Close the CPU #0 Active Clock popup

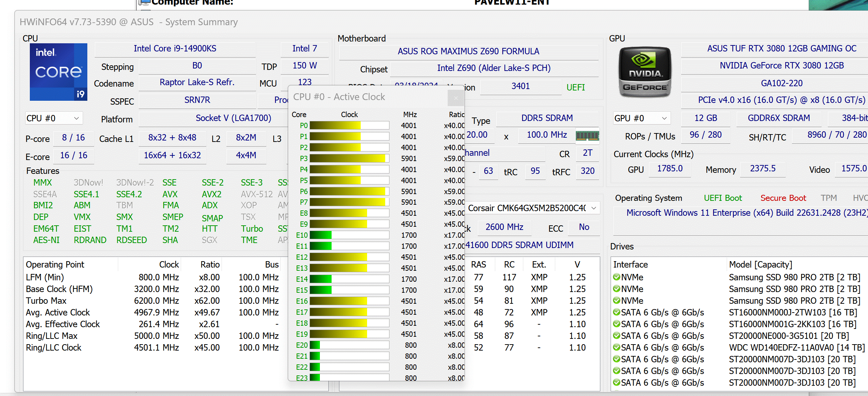coord(456,98)
